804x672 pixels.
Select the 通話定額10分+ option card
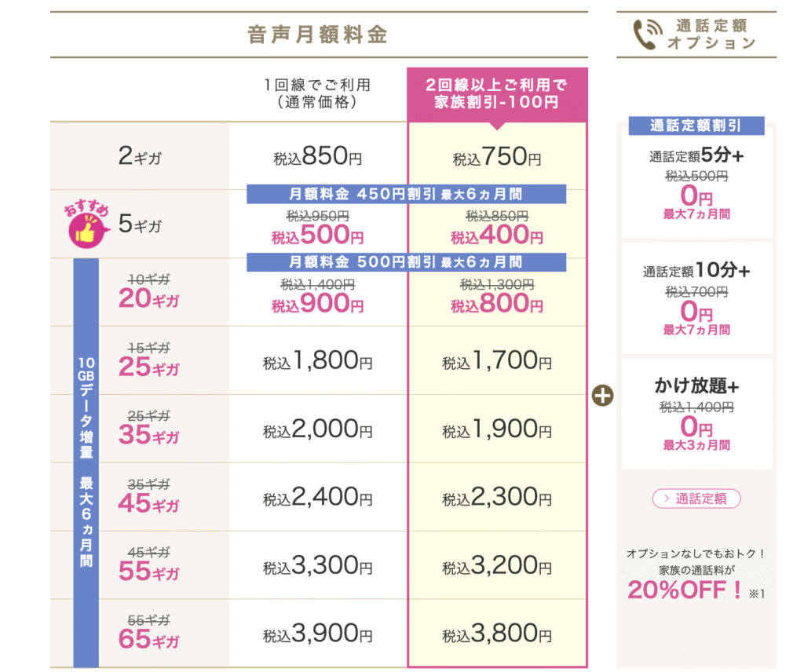click(696, 298)
